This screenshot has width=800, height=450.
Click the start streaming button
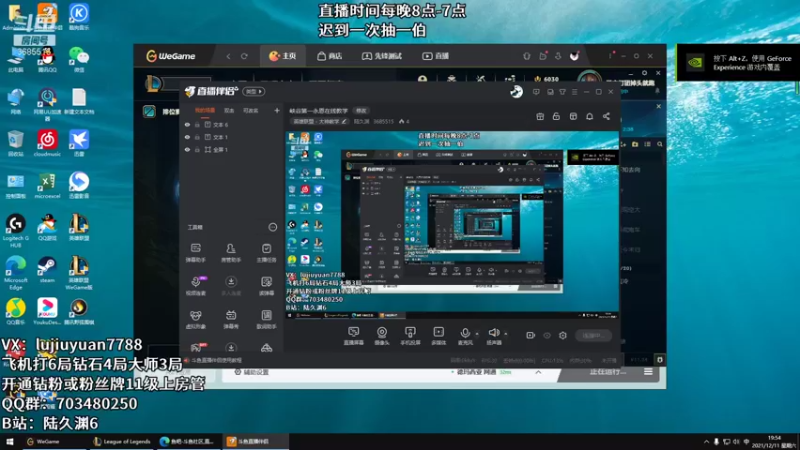pyautogui.click(x=594, y=335)
